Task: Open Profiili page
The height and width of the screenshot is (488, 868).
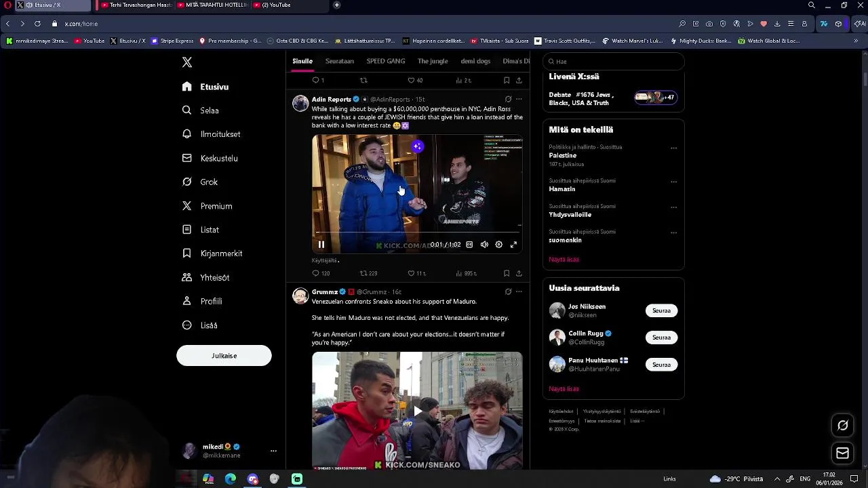Action: (202, 301)
